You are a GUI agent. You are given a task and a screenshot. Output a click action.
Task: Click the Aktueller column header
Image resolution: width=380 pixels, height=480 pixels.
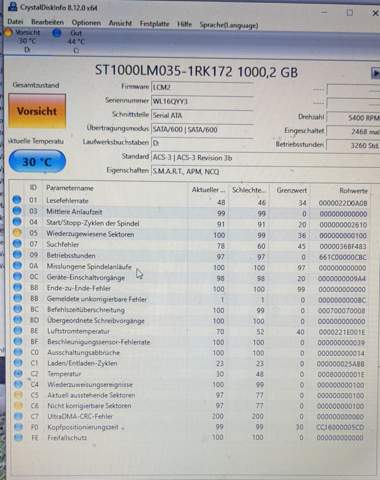(x=208, y=190)
